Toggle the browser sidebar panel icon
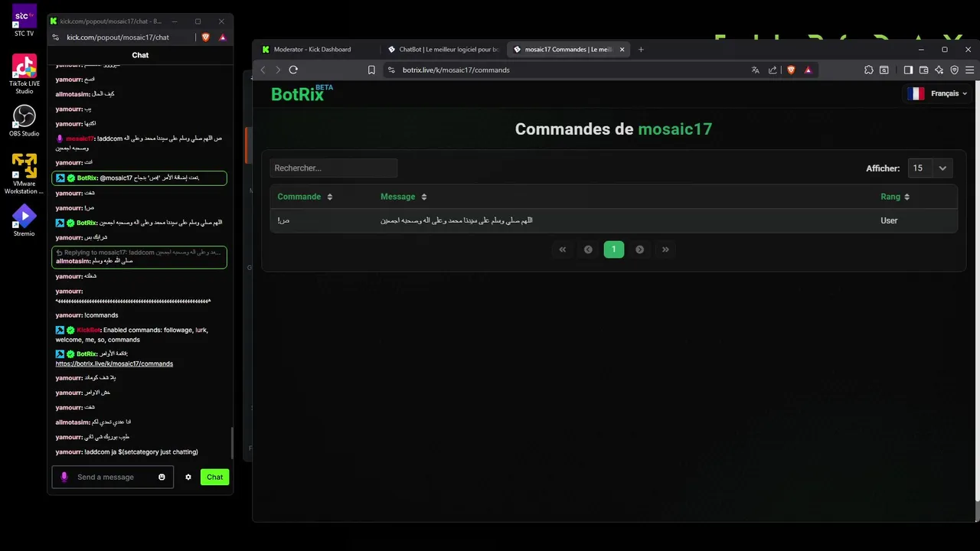 click(x=908, y=70)
